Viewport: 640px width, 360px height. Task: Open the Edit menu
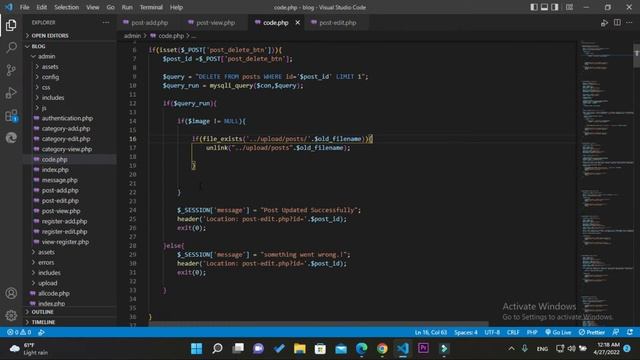click(x=41, y=7)
